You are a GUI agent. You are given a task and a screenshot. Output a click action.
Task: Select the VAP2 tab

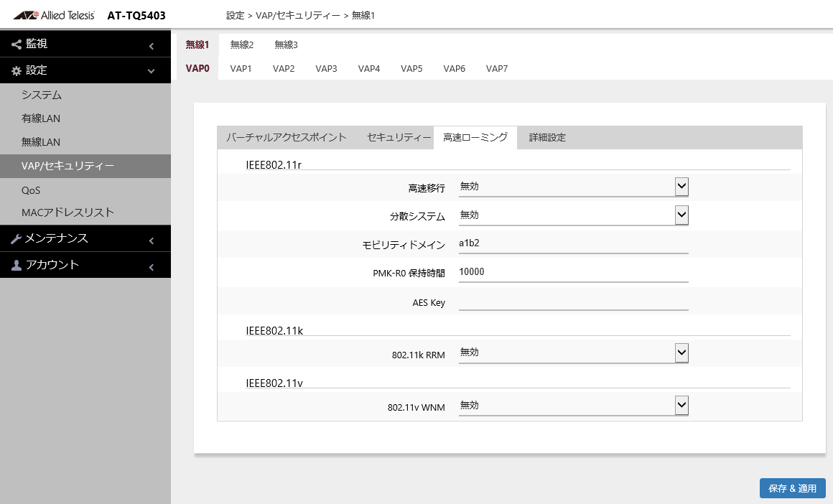(283, 68)
